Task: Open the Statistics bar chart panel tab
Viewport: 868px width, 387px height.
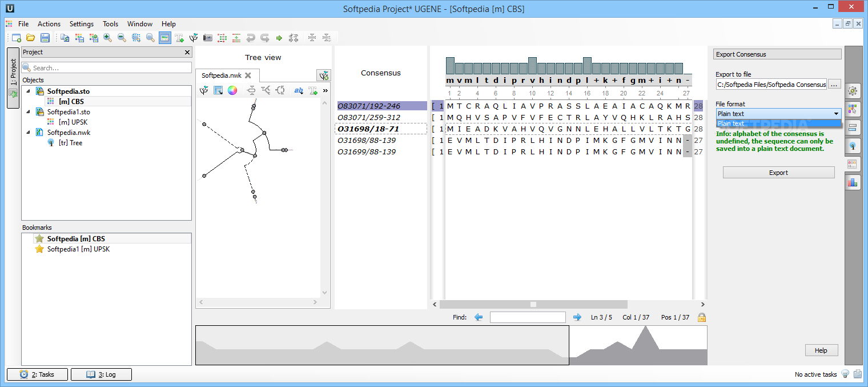Action: [853, 182]
